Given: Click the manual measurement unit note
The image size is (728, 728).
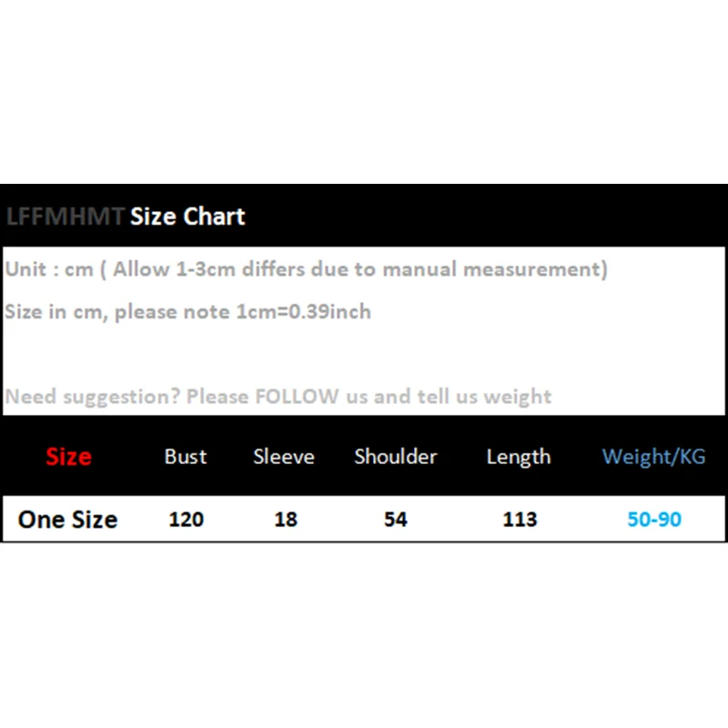Looking at the screenshot, I should pos(306,269).
